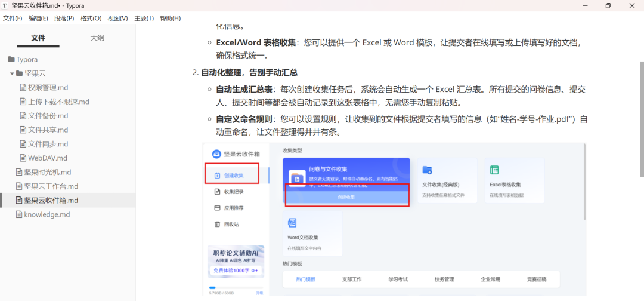644x301 pixels.
Task: Click the Typora root folder icon
Action: (11, 60)
